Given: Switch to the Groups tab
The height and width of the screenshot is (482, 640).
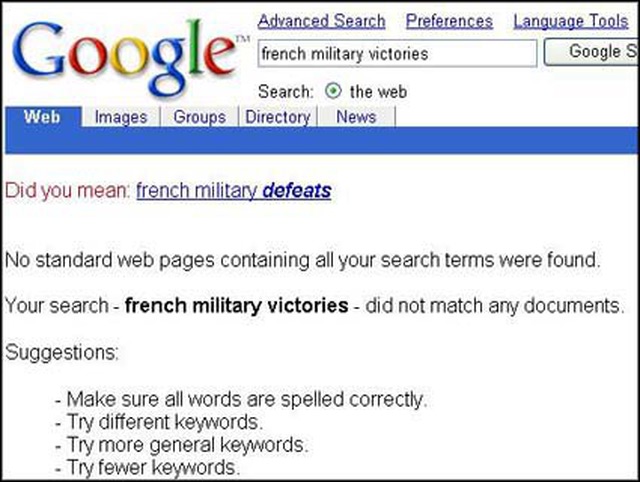Looking at the screenshot, I should (x=200, y=117).
